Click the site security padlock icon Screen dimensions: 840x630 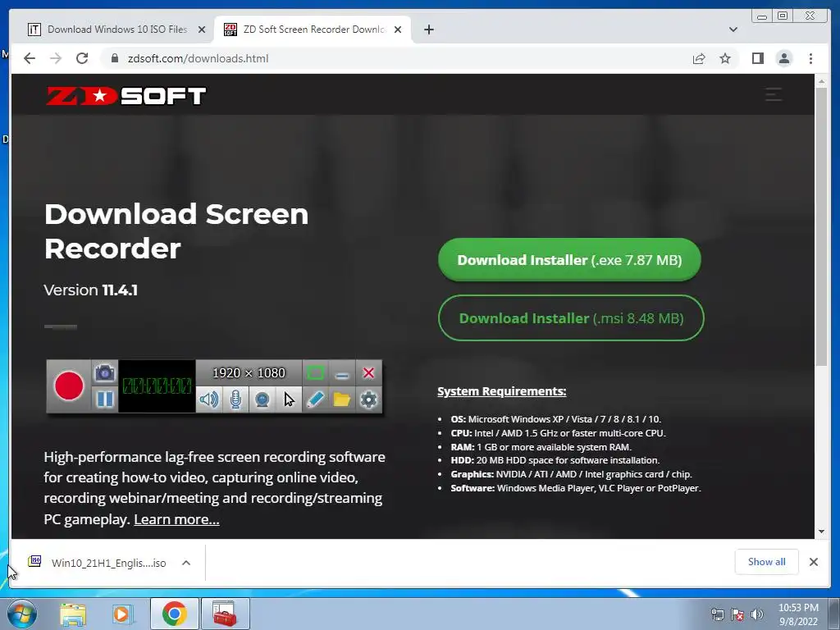pos(115,58)
